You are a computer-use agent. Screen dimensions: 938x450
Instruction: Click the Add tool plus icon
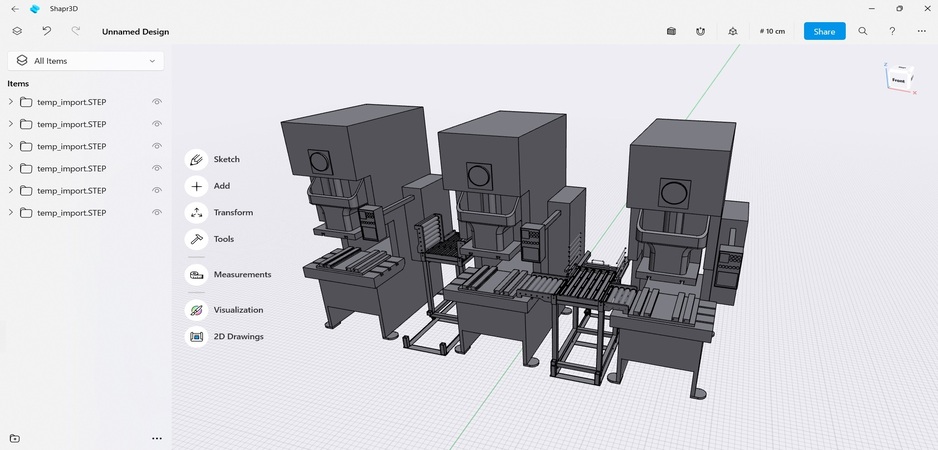point(197,186)
